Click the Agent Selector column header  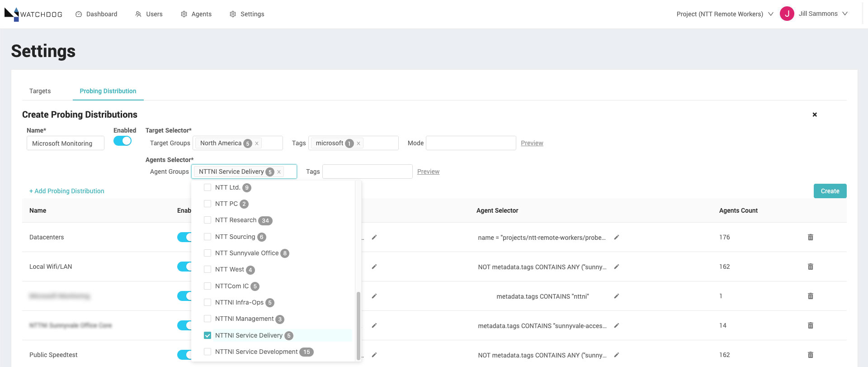coord(497,210)
